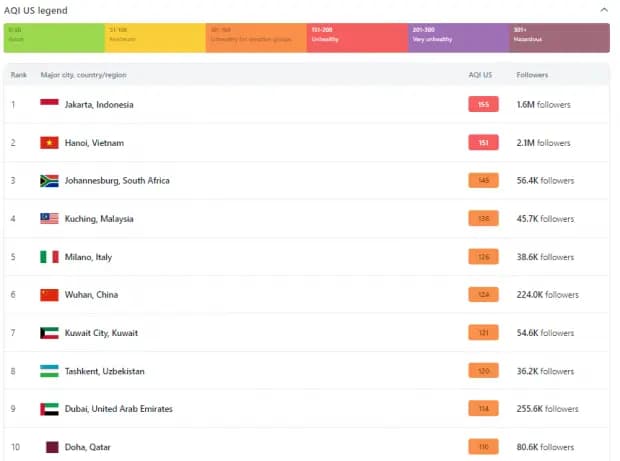This screenshot has width=620, height=461.
Task: Click the Vietnam flag icon
Action: pos(49,143)
